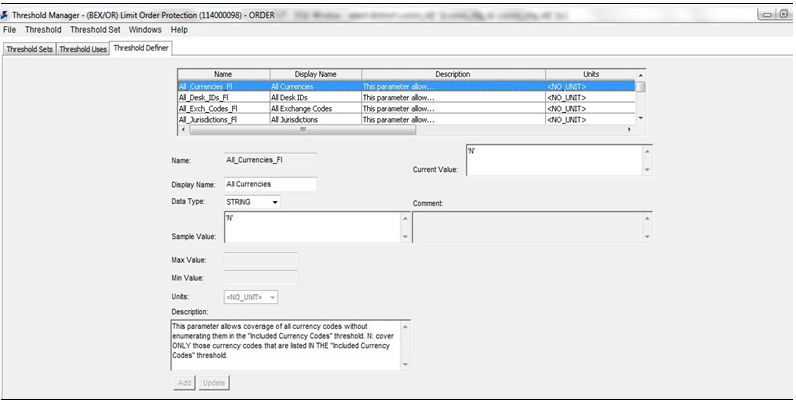Click the All Desk IDs display name cell
The image size is (796, 402).
pyautogui.click(x=315, y=97)
